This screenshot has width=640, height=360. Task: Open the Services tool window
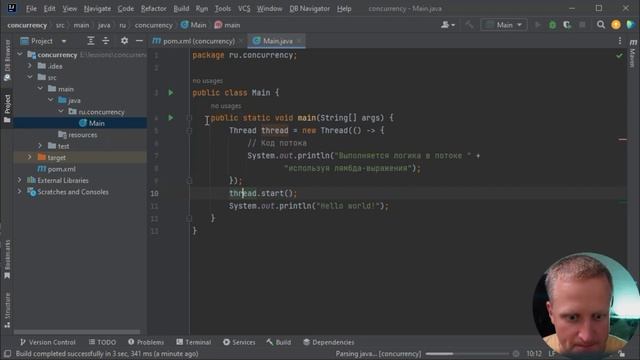pyautogui.click(x=239, y=342)
